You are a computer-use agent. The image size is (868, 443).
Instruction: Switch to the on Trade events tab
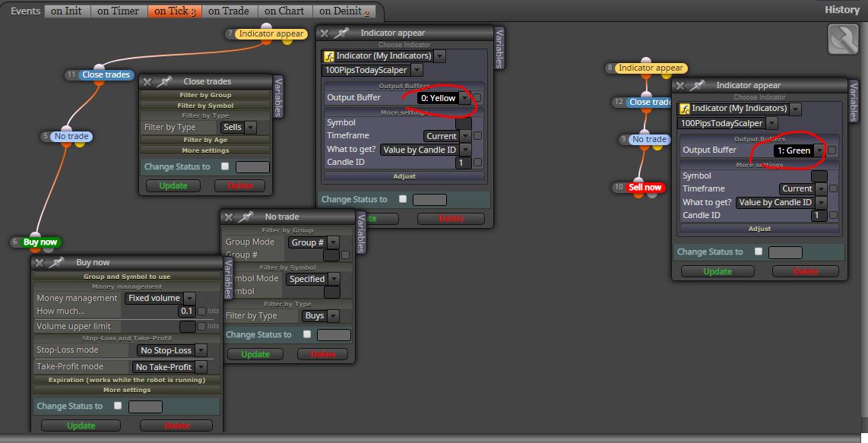229,11
